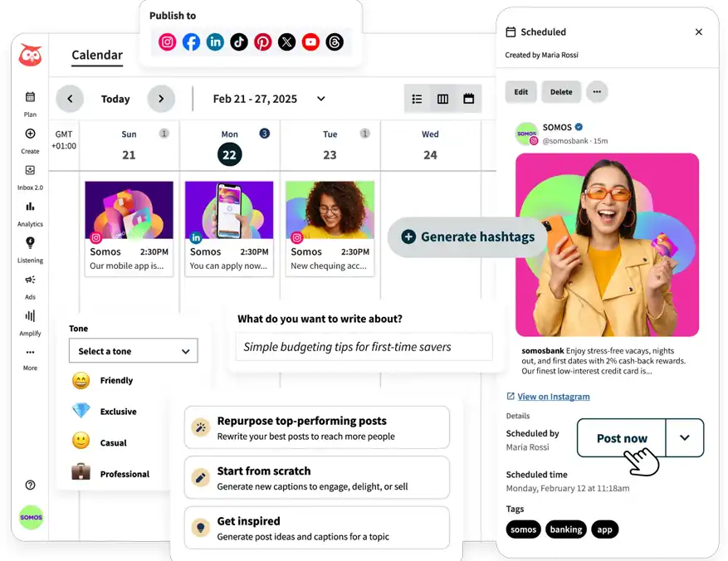Screen dimensions: 728x561
Task: Open the Select a tone dropdown
Action: pos(133,350)
